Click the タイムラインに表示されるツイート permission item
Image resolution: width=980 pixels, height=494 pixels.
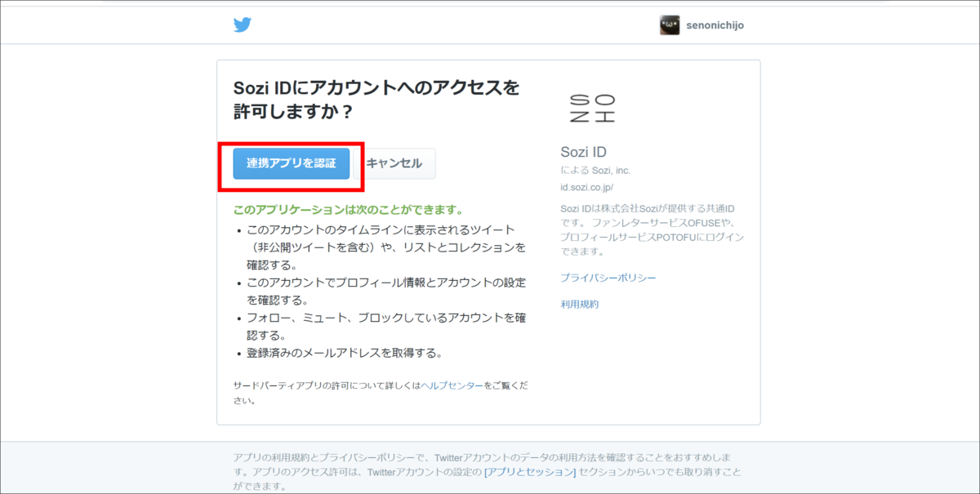386,247
